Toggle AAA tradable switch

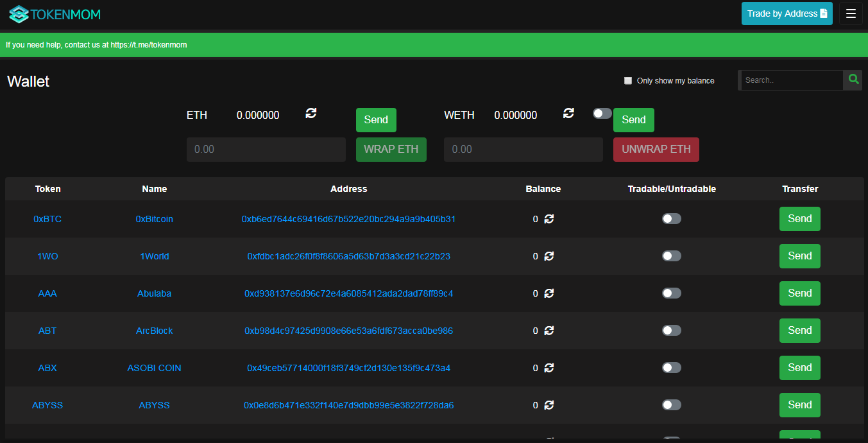click(672, 293)
